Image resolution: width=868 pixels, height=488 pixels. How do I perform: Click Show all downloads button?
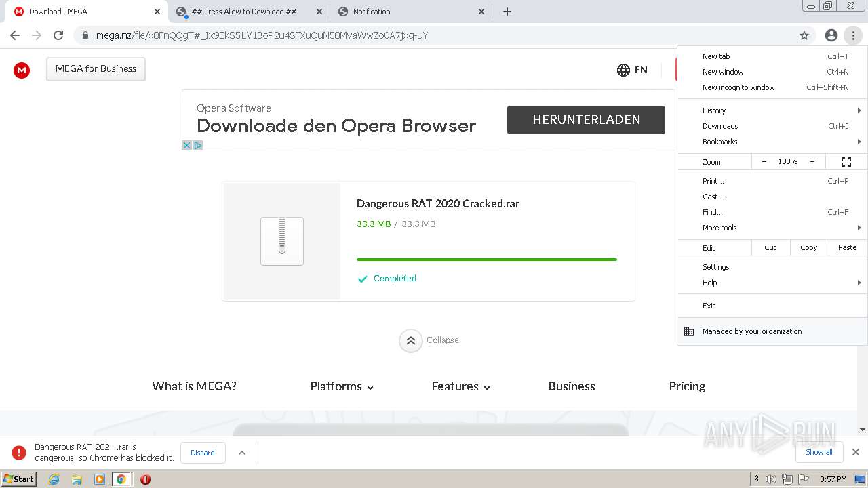click(819, 452)
